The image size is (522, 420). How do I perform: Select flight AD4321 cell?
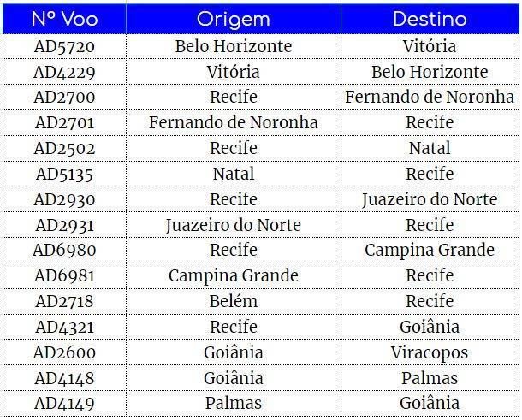pos(64,327)
